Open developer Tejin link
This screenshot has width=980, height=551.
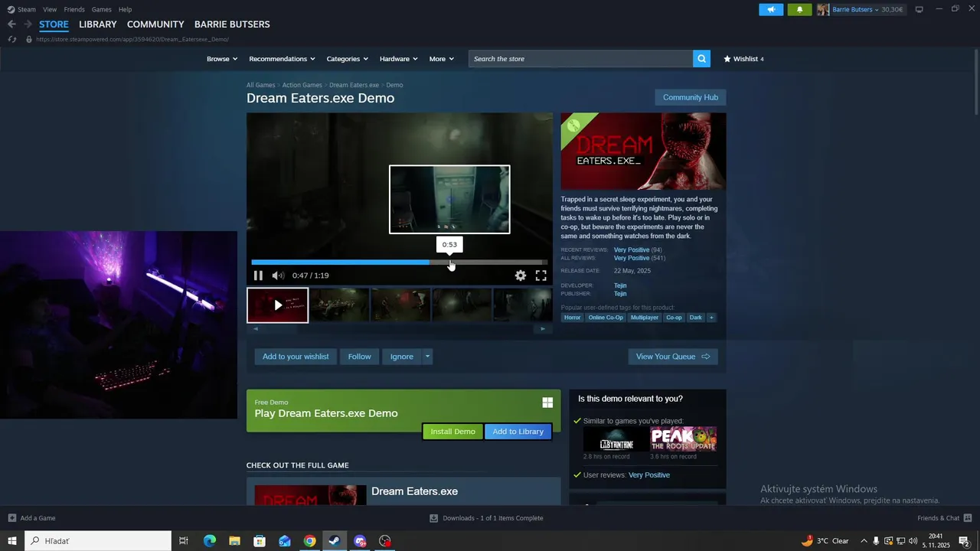click(620, 285)
